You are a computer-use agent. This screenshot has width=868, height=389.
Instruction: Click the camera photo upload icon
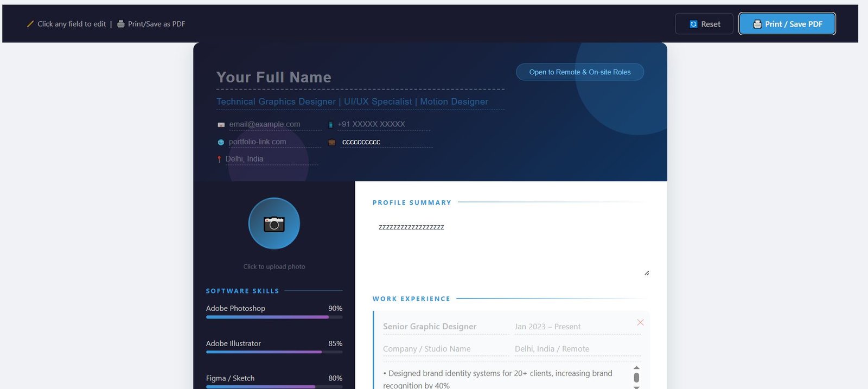274,224
